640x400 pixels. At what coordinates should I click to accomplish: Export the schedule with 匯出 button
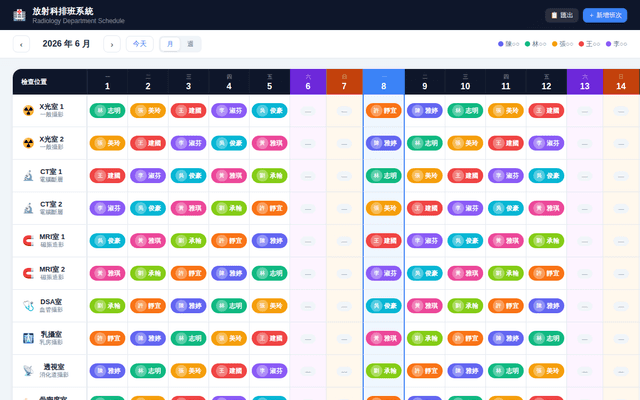pos(562,15)
